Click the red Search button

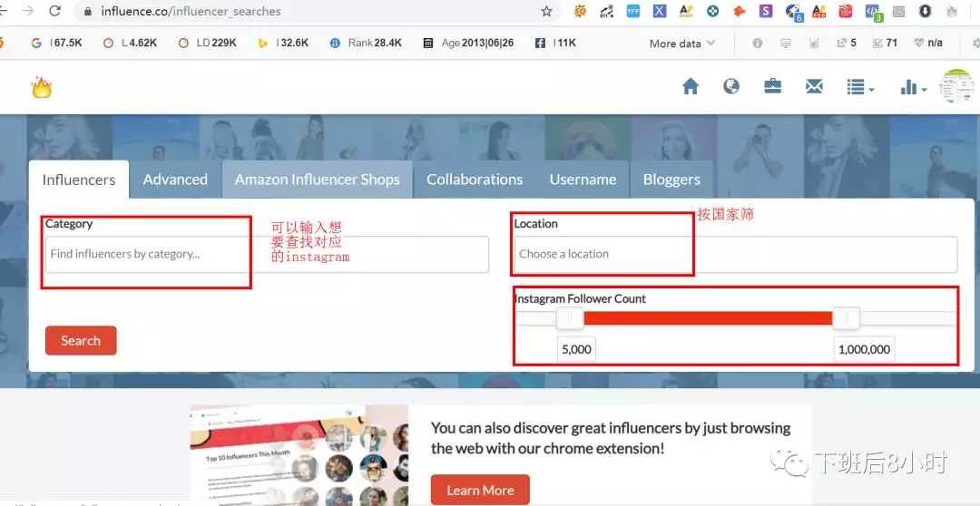pos(81,340)
